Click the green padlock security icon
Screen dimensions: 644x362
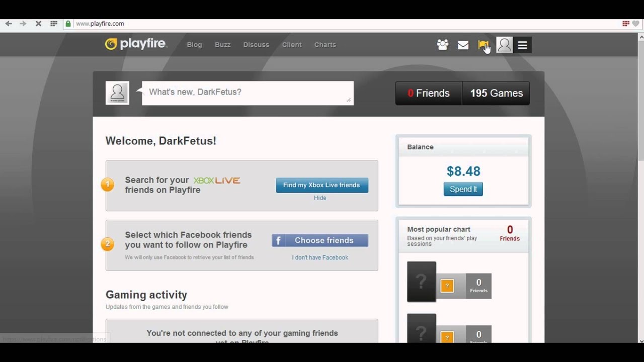tap(68, 24)
